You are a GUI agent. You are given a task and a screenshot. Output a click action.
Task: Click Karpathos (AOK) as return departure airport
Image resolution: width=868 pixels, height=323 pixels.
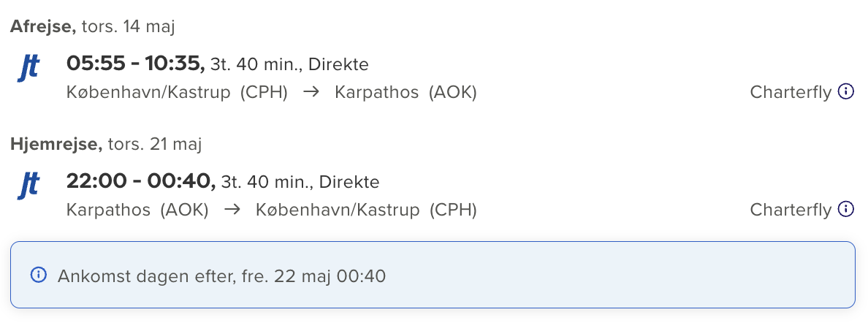[x=137, y=210]
